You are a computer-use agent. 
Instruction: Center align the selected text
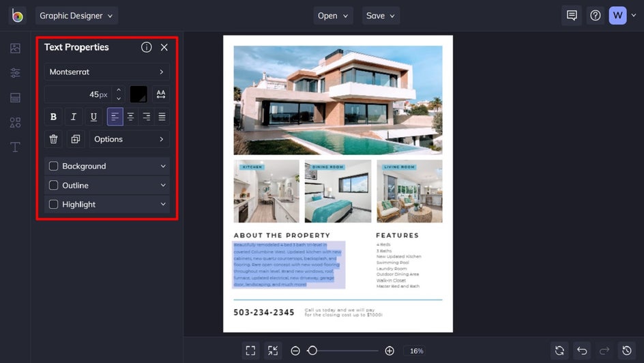click(130, 117)
